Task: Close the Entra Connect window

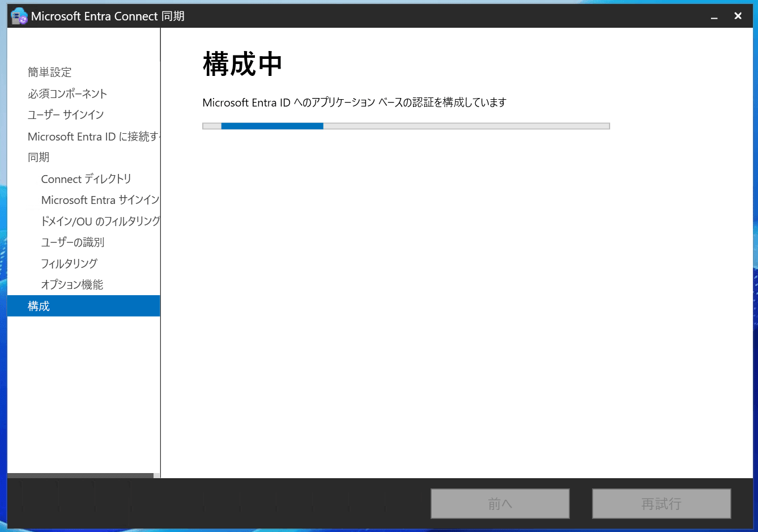Action: click(x=738, y=16)
